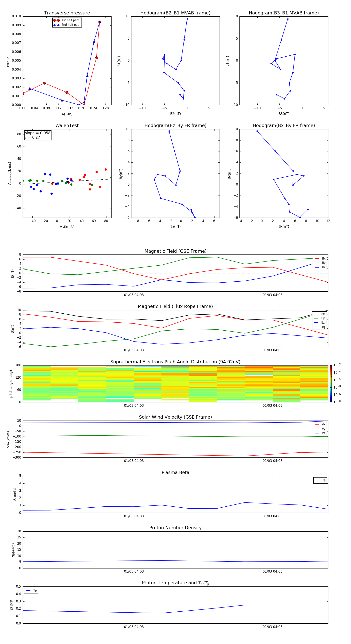Click the colorbar's 10^-31 bottom label
This screenshot has height=644, width=351.
pyautogui.click(x=337, y=402)
